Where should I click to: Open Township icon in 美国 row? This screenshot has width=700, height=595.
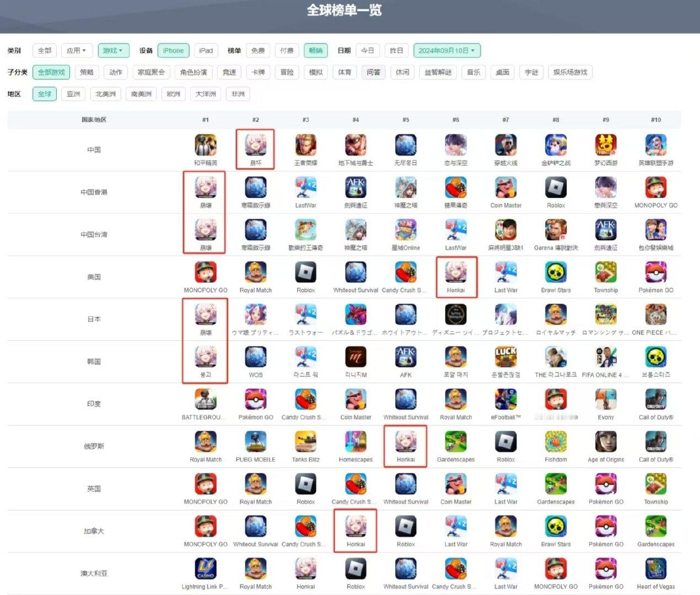pos(606,273)
